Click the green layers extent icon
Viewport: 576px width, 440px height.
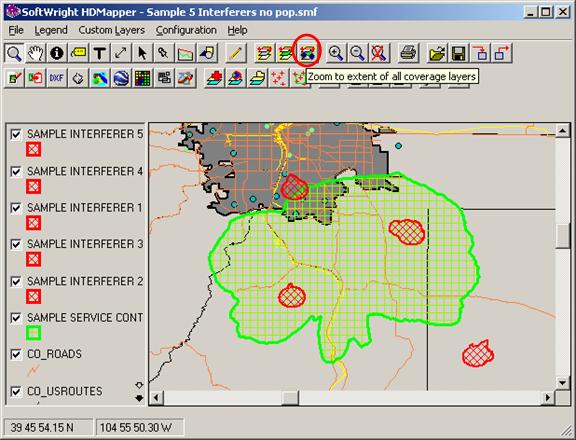coord(285,53)
